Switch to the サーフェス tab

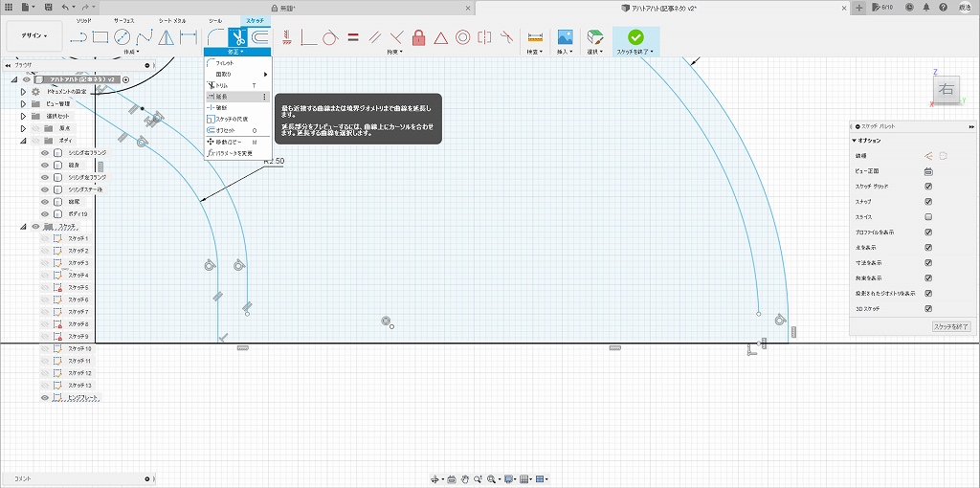124,20
